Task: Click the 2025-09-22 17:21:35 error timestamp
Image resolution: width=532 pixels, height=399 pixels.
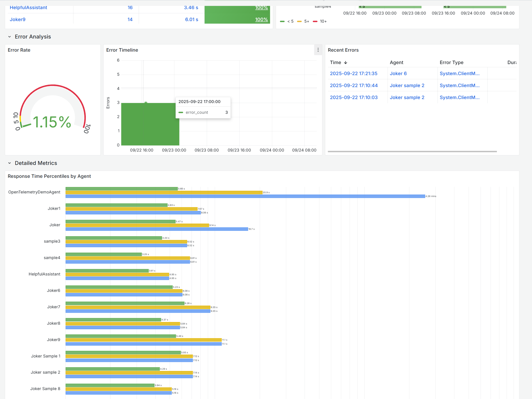Action: coord(354,74)
